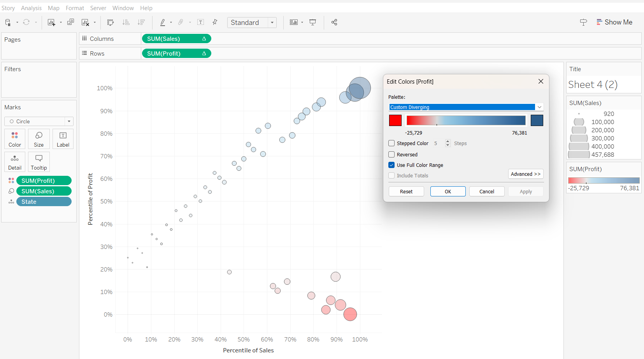Click the red start color swatch
Viewport: 644px width, 359px height.
[395, 121]
